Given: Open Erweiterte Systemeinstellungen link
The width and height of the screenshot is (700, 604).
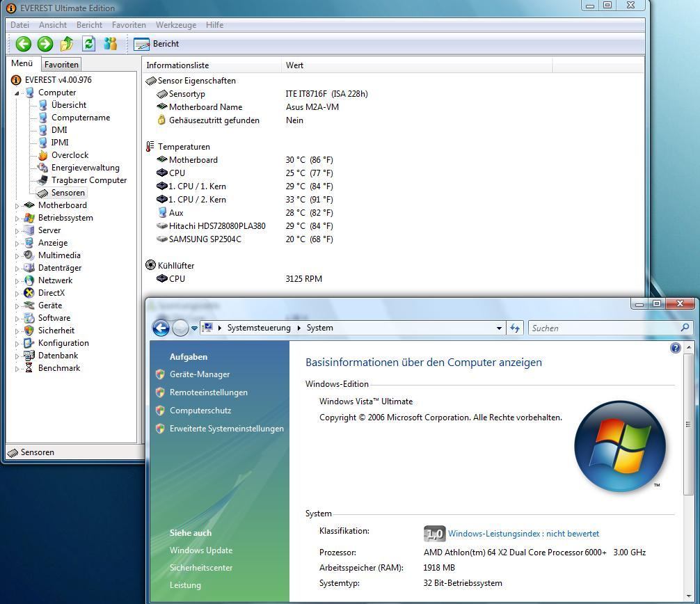Looking at the screenshot, I should coord(226,429).
